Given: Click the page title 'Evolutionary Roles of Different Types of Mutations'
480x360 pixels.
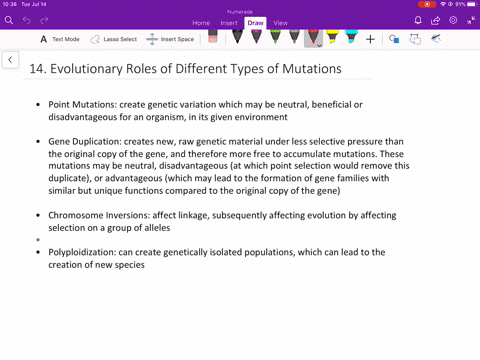Looking at the screenshot, I should [x=196, y=69].
